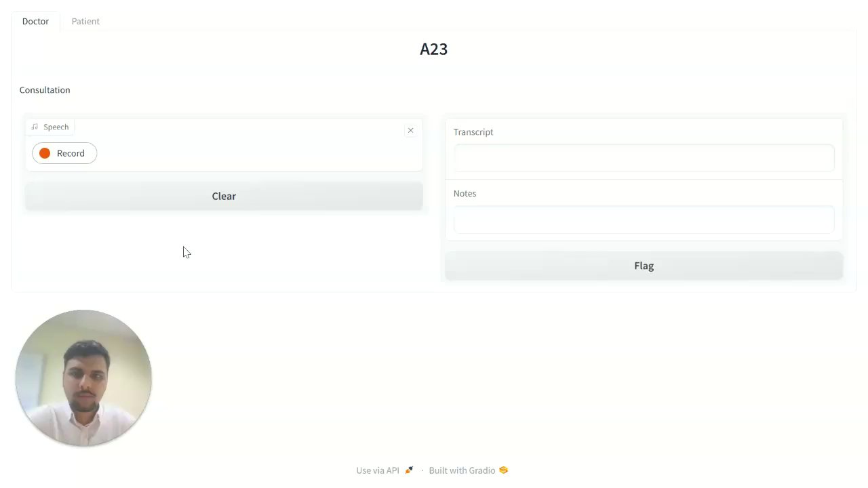Switch to the Patient tab
This screenshot has width=868, height=488.
coord(85,21)
